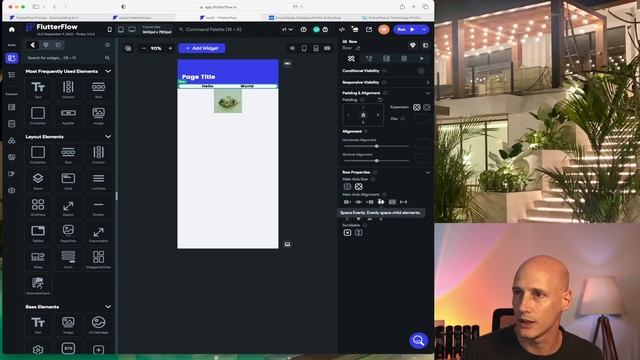Open the user profile avatar
The width and height of the screenshot is (640, 360).
(384, 29)
